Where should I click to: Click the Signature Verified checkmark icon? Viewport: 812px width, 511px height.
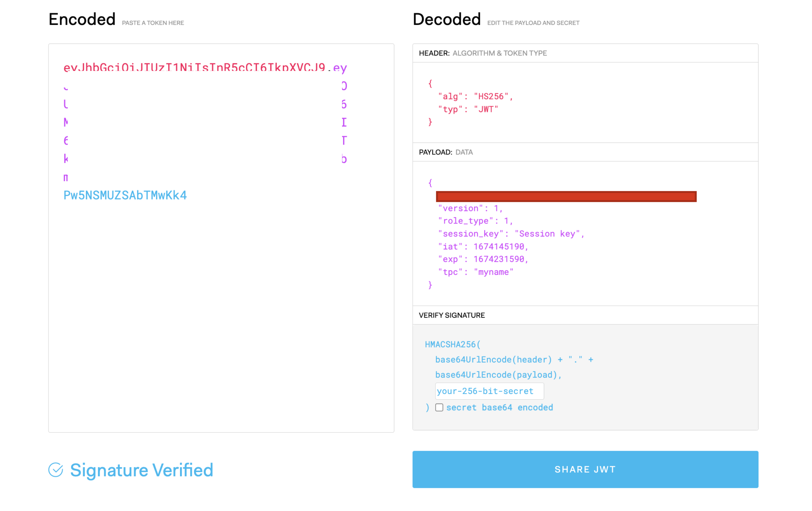55,470
